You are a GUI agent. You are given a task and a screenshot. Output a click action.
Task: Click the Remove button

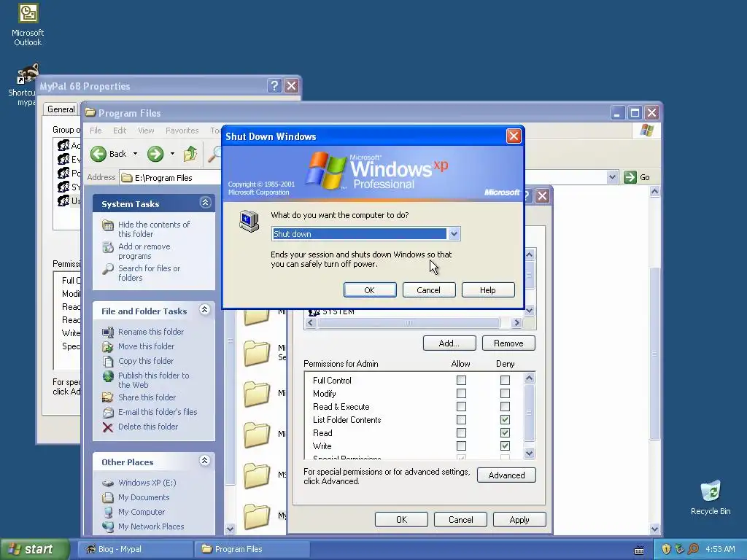(508, 343)
